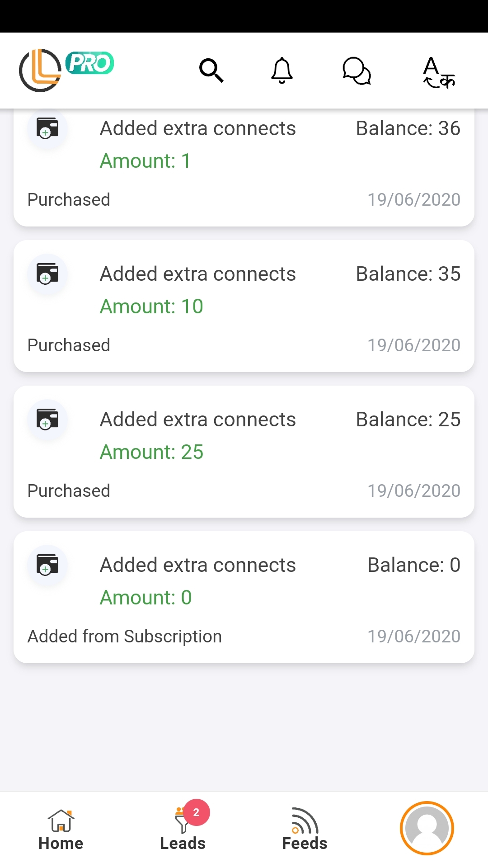Tap the Amount: 1 green text
The image size is (488, 868).
[145, 161]
